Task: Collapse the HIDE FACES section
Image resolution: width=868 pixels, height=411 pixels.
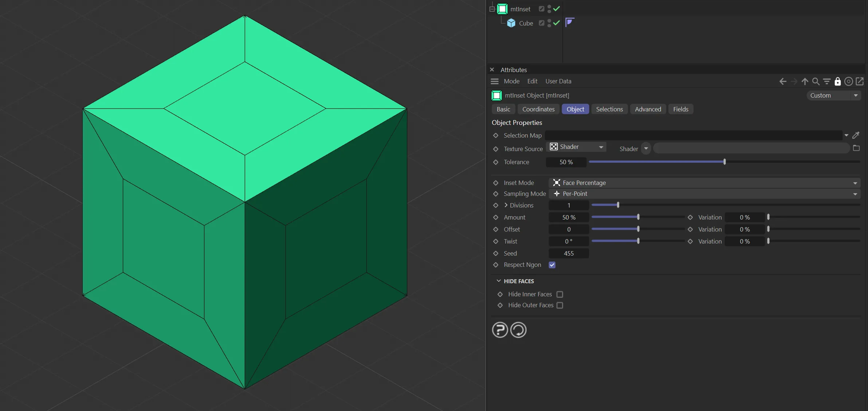Action: [499, 281]
